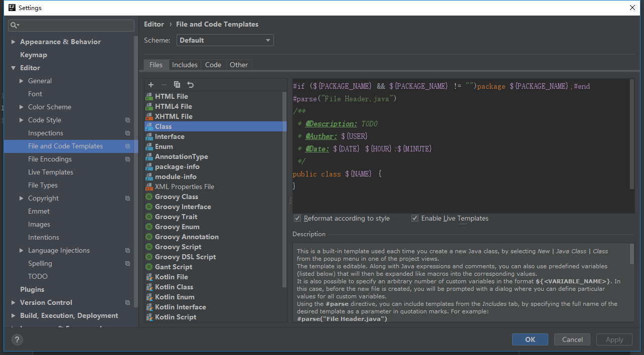Select the Kotlin File template icon
The width and height of the screenshot is (644, 355).
(x=149, y=277)
